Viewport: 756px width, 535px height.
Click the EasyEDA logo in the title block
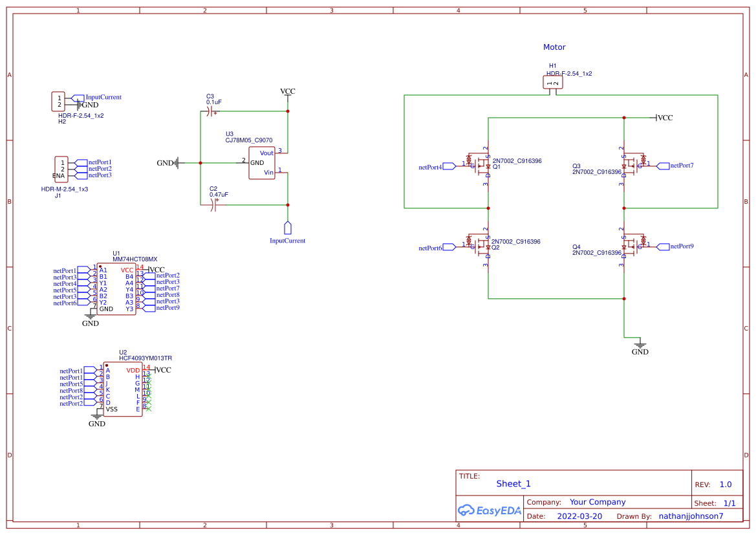point(490,510)
